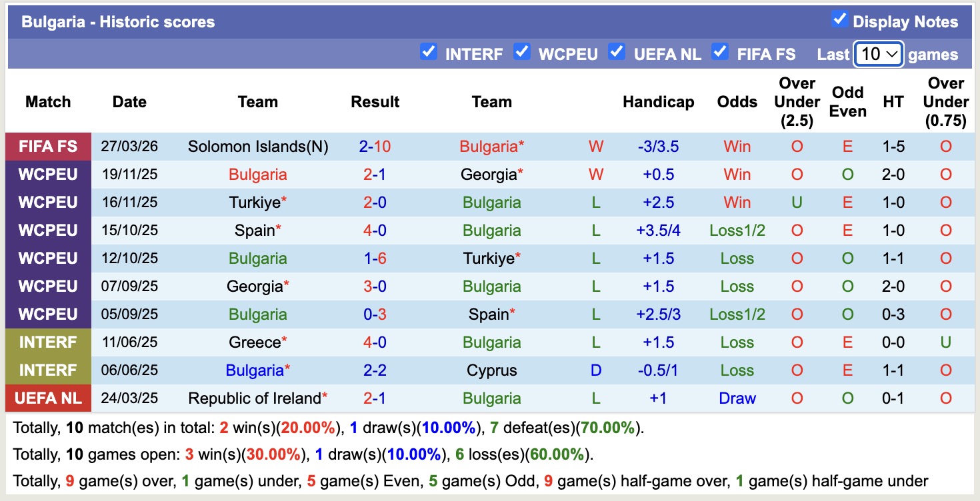Click the Handicap column header
980x501 pixels.
click(658, 102)
